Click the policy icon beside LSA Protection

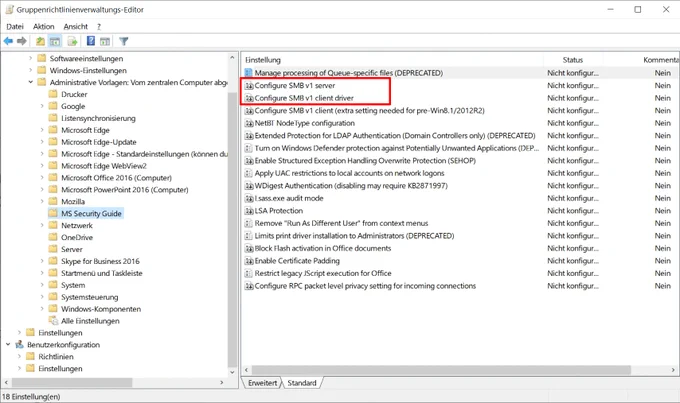pyautogui.click(x=249, y=211)
